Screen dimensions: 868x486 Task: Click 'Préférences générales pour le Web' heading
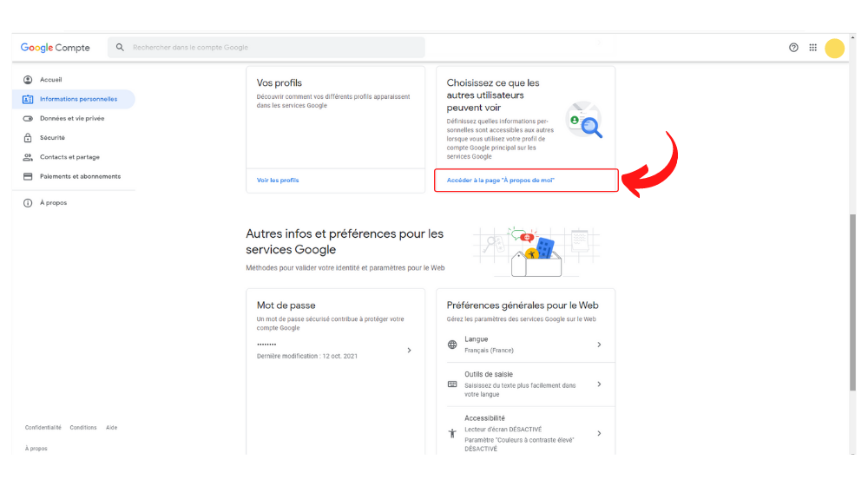point(523,305)
